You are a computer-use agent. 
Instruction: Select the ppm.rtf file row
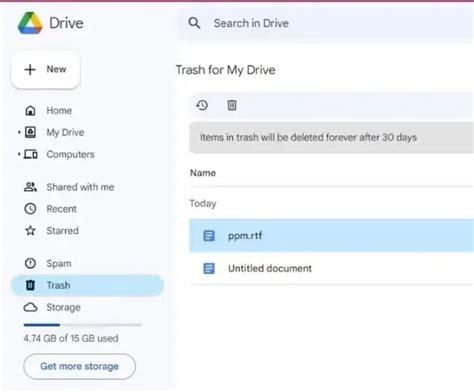click(332, 235)
